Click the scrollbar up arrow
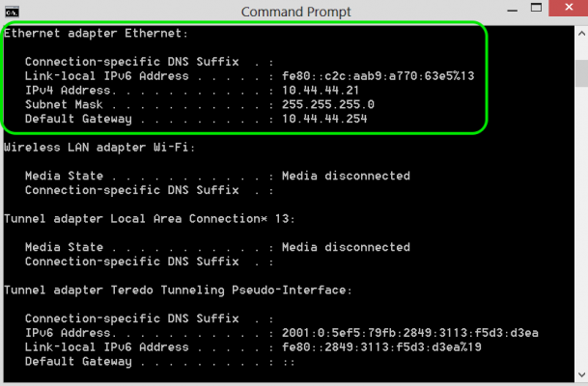Viewport: 588px width, 386px height. (580, 34)
